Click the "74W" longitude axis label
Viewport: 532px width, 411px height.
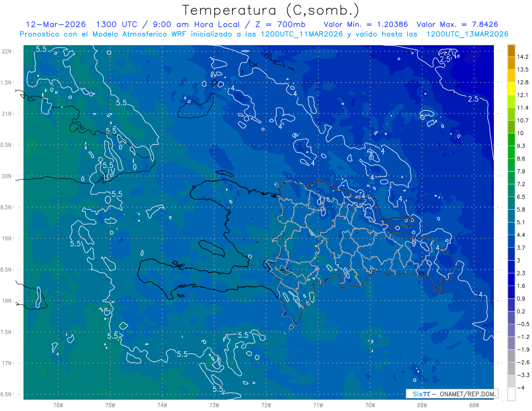click(162, 405)
